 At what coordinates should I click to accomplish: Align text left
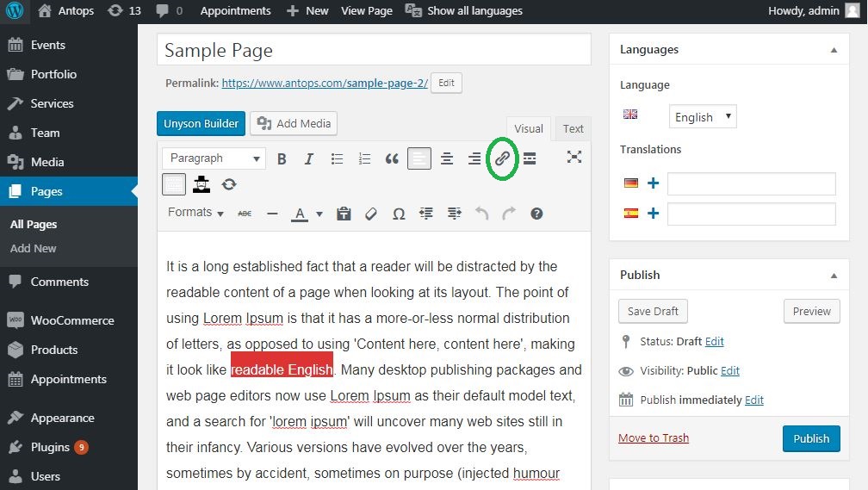tap(419, 159)
